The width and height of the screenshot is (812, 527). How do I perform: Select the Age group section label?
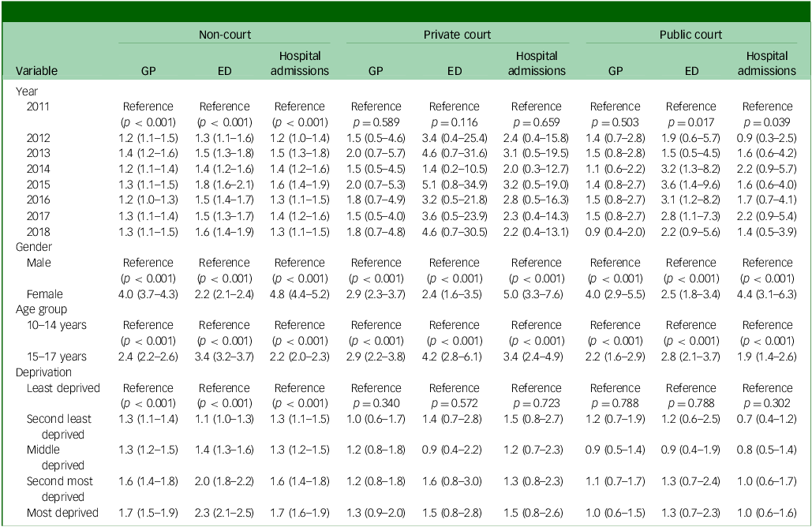(x=40, y=309)
